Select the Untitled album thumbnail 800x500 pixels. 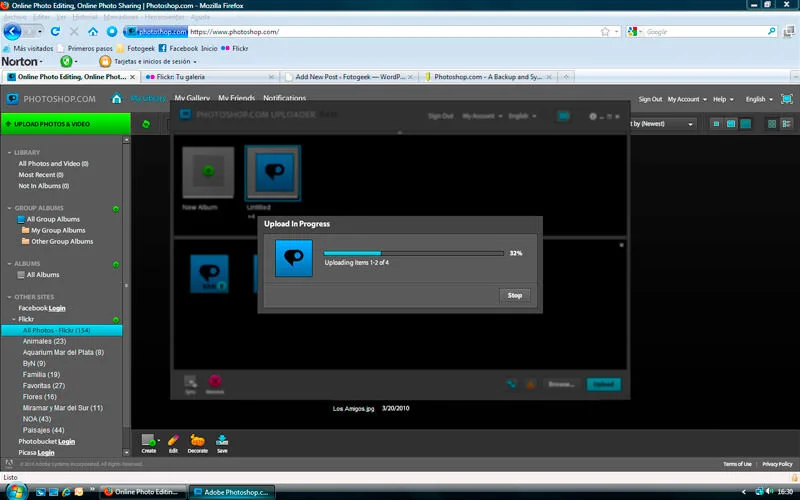pyautogui.click(x=273, y=173)
